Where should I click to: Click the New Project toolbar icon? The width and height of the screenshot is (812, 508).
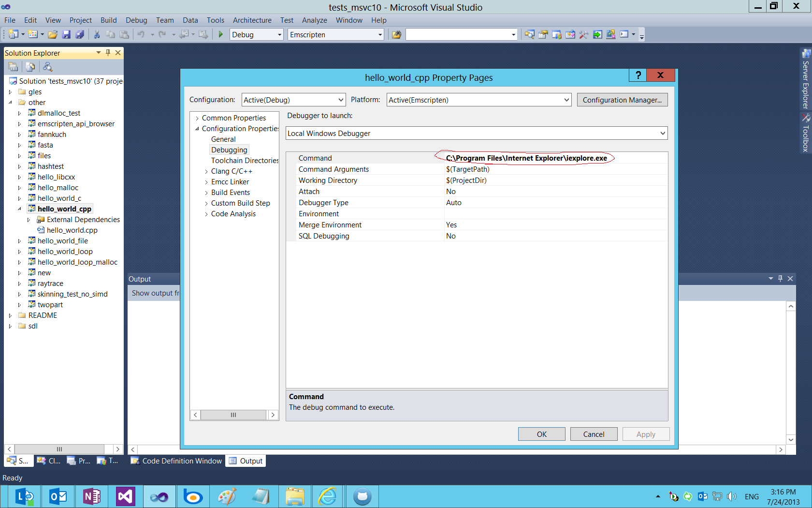coord(14,34)
